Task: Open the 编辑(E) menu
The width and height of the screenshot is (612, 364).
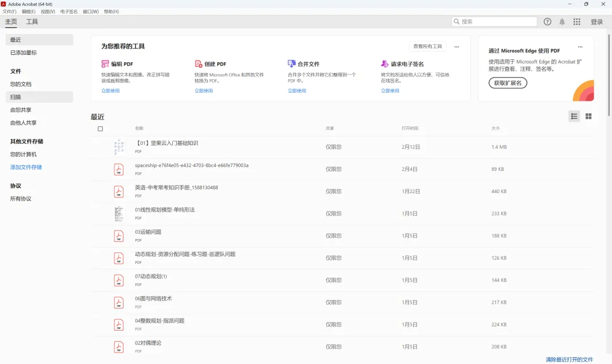Action: (x=28, y=12)
